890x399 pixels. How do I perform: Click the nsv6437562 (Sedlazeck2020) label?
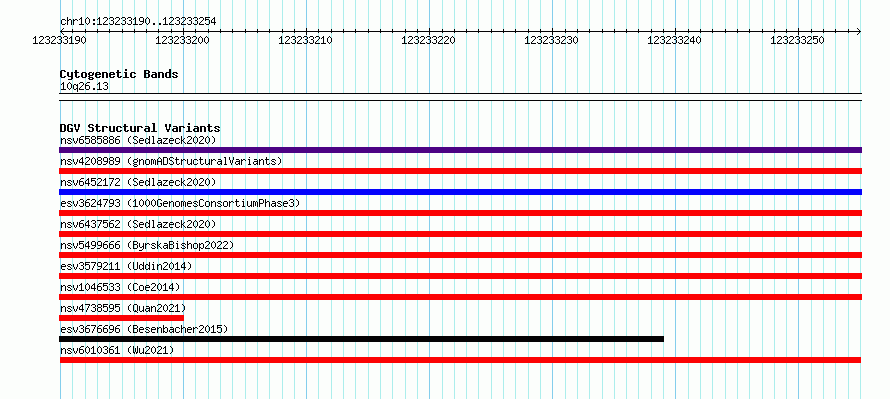138,224
